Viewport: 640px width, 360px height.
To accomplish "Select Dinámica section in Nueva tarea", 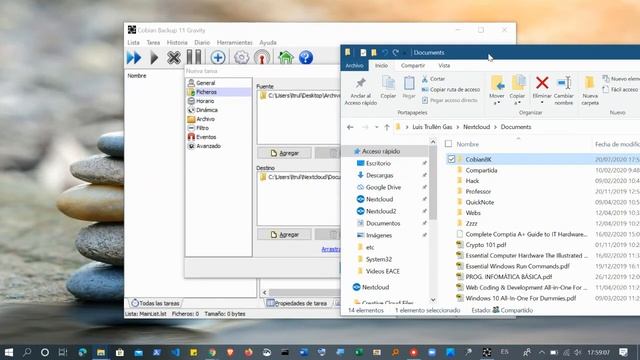I will 207,110.
